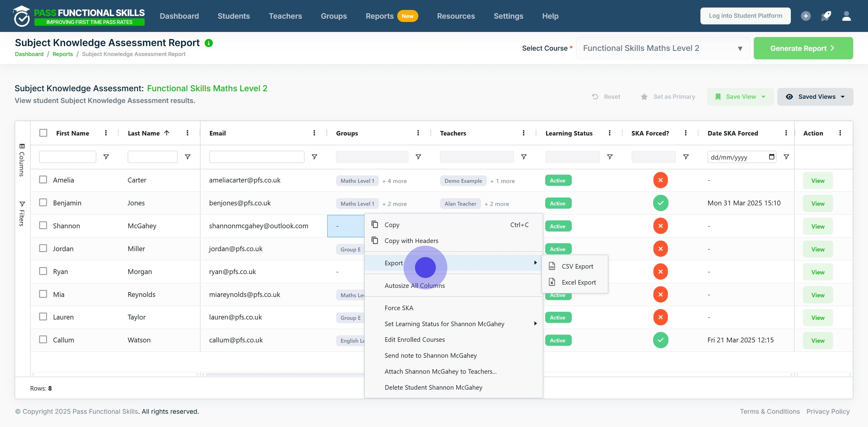Open the calendar picker in date filter
This screenshot has height=427, width=868.
pos(771,157)
